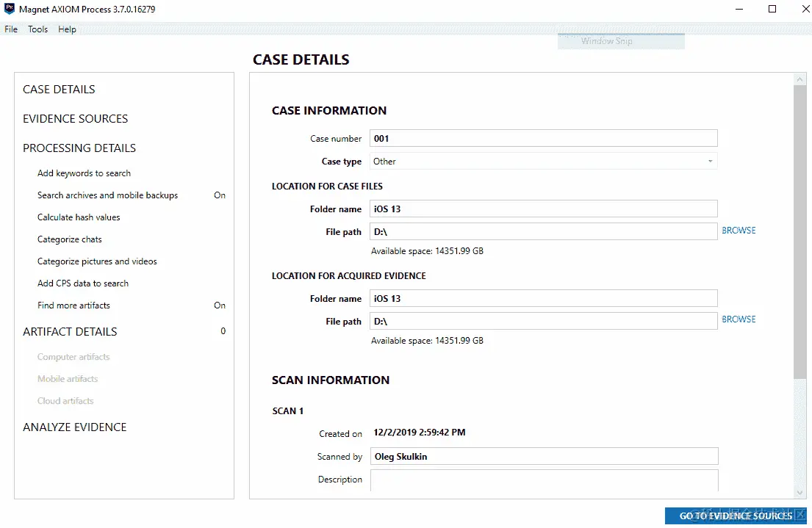Select Analyze Evidence in sidebar
The height and width of the screenshot is (528, 812).
[x=74, y=427]
